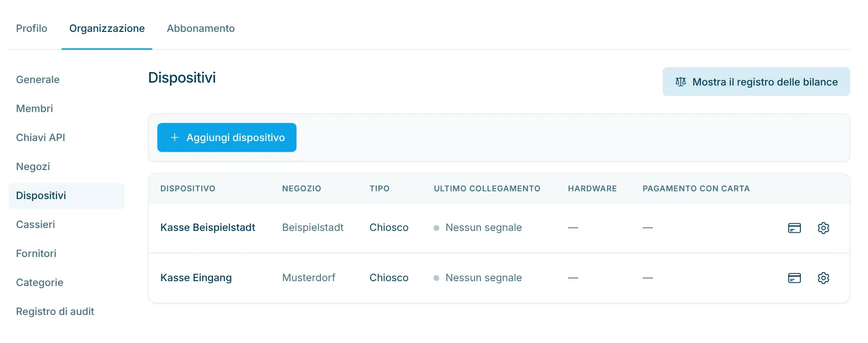Click the HARDWARE column header
Image resolution: width=868 pixels, height=343 pixels.
pyautogui.click(x=593, y=189)
